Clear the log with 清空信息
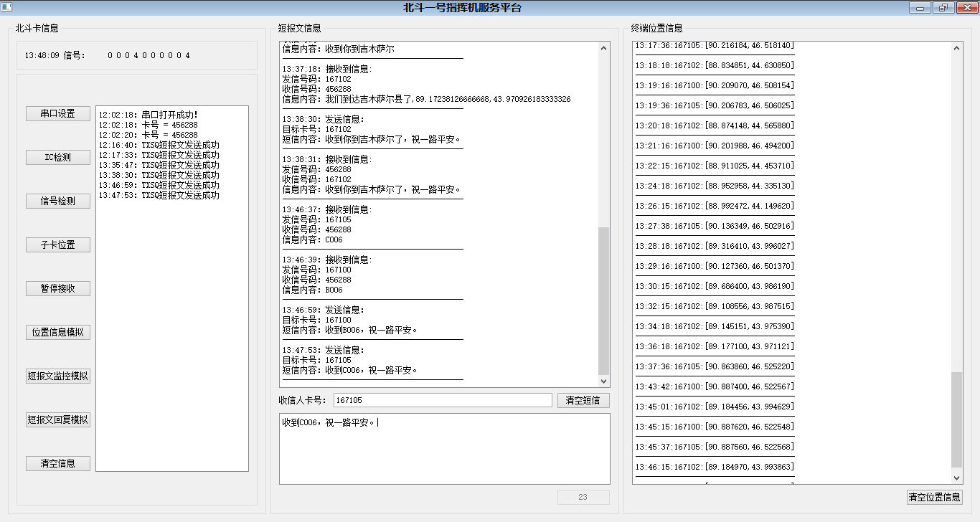Viewport: 980px width, 522px height. (58, 463)
